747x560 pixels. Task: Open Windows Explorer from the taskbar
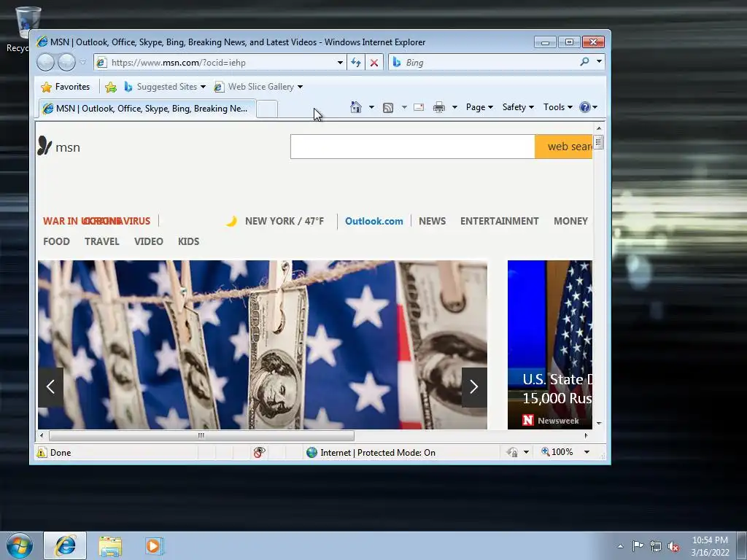tap(110, 545)
